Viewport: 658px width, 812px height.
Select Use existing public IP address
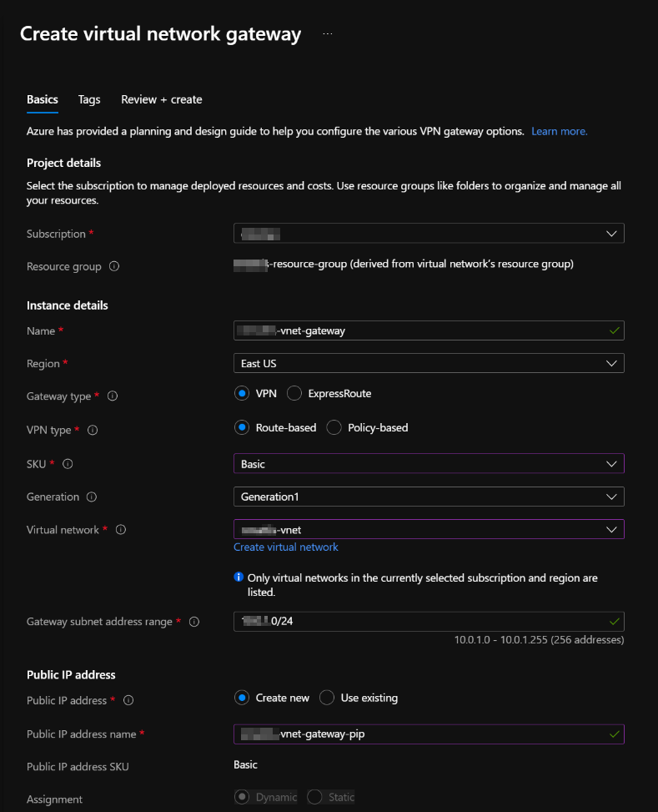coord(327,698)
